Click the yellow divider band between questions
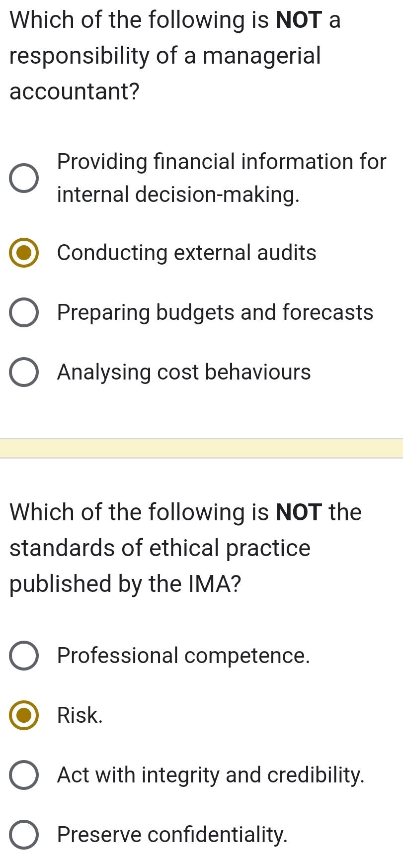Viewport: 403px width, 868px height. 201,448
